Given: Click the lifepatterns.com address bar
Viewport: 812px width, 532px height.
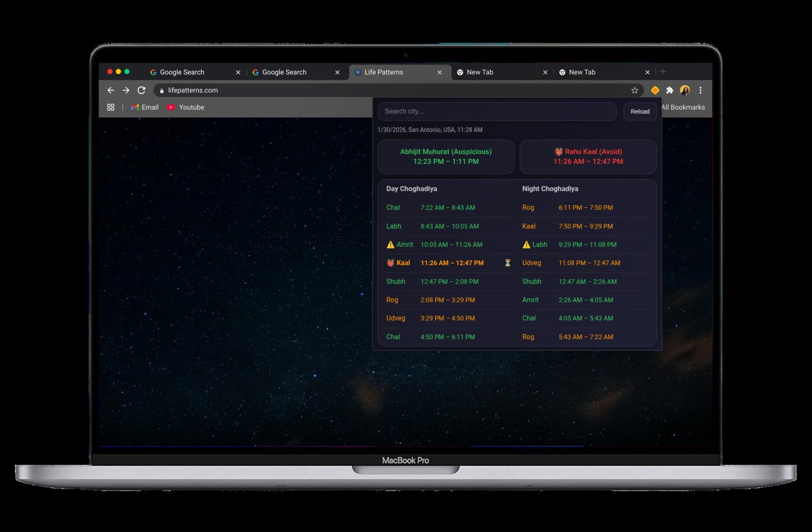Looking at the screenshot, I should (x=398, y=90).
